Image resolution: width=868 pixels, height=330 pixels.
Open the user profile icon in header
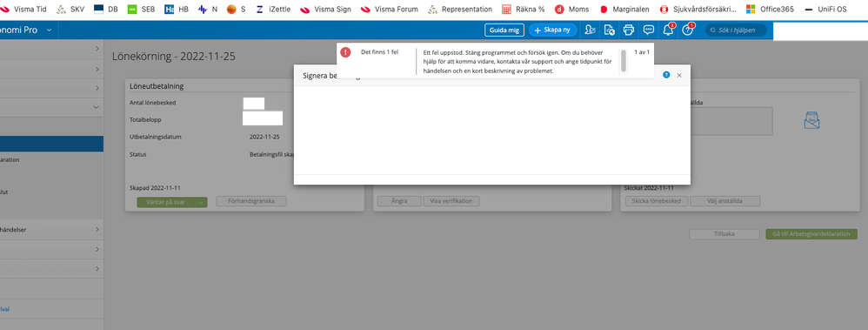point(590,30)
